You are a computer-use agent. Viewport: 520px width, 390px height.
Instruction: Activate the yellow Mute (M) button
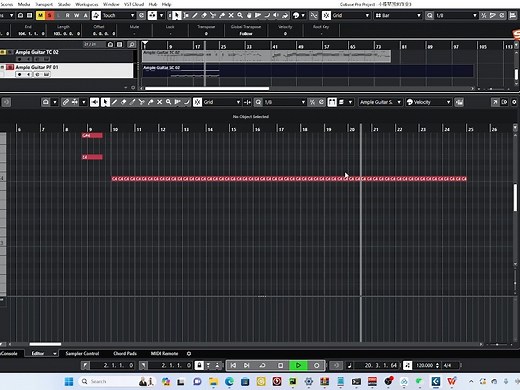(x=40, y=15)
